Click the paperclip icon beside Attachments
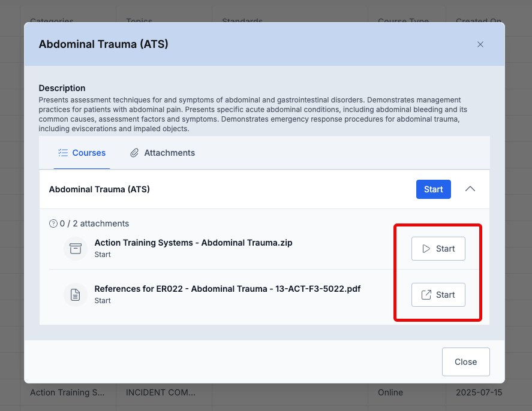The image size is (532, 411). 134,153
